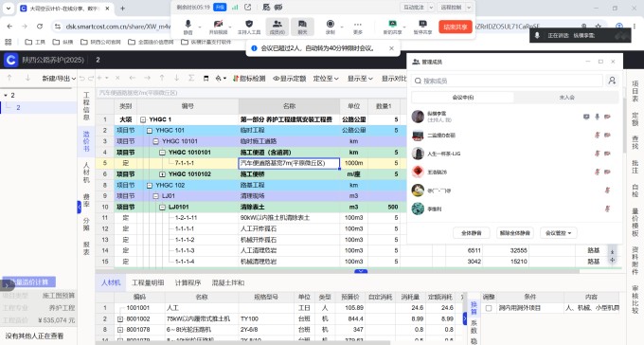Click the 批量造价计算 button

29,282
